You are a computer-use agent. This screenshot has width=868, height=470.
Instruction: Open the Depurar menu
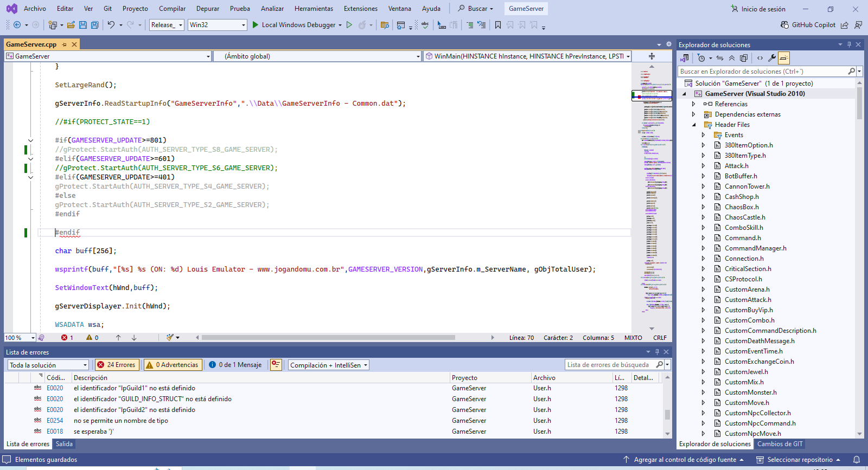[208, 9]
